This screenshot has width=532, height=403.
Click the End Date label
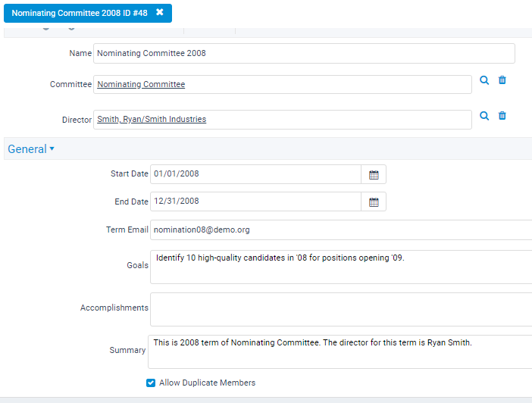(131, 202)
